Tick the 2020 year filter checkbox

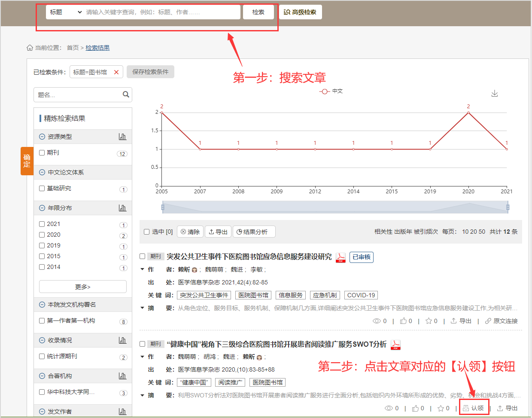(x=42, y=235)
